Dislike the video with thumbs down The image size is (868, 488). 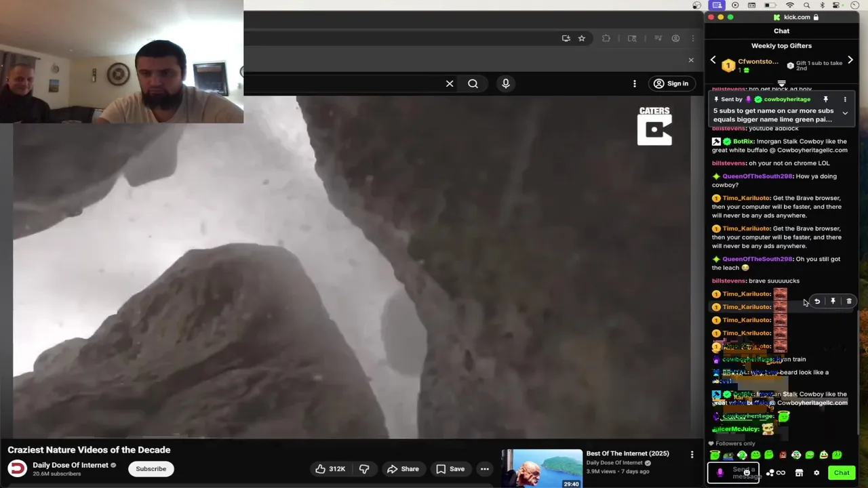[364, 469]
